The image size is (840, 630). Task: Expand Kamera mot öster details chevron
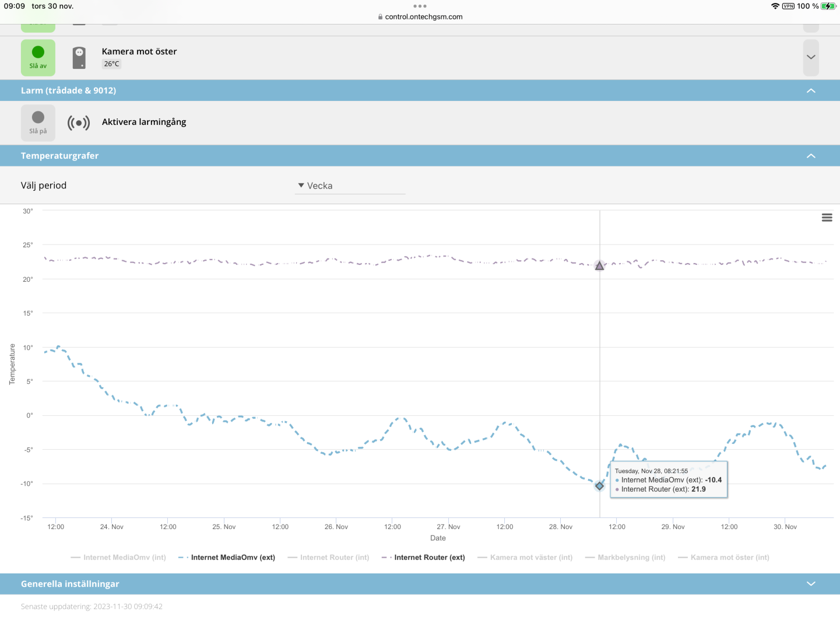point(811,57)
